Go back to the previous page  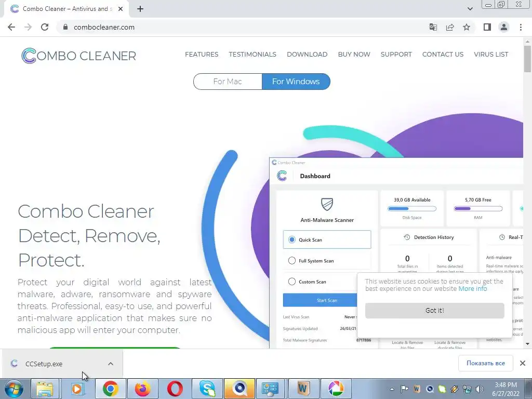click(11, 27)
